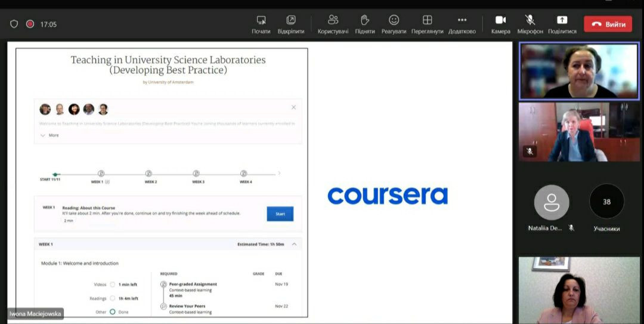The width and height of the screenshot is (644, 324).
Task: Close the instructors welcome banner
Action: point(293,107)
